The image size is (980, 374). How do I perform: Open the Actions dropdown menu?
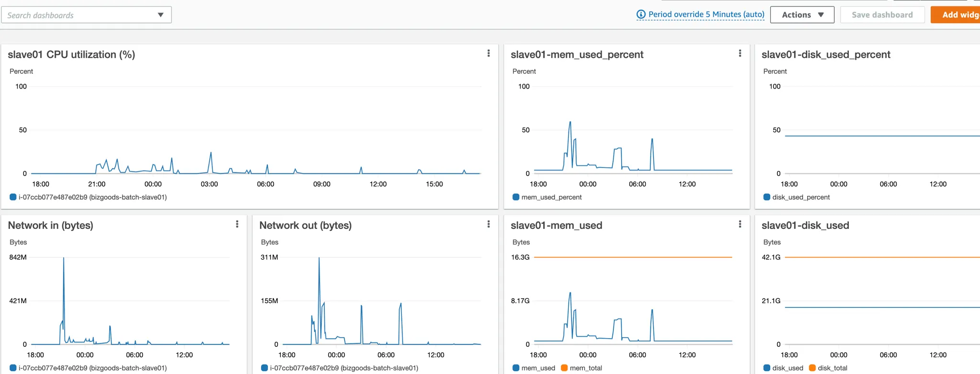pos(802,15)
